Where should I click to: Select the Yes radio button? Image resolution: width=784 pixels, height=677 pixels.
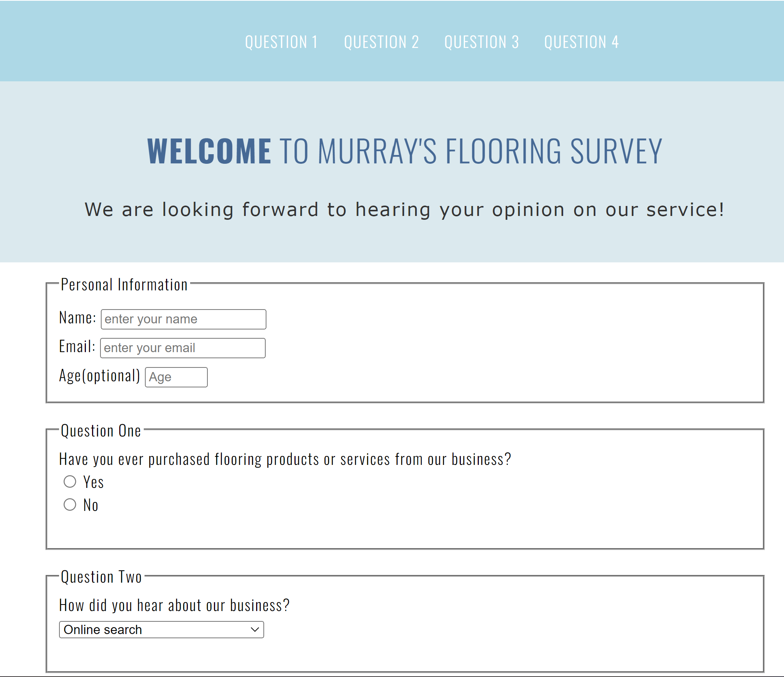(x=70, y=481)
